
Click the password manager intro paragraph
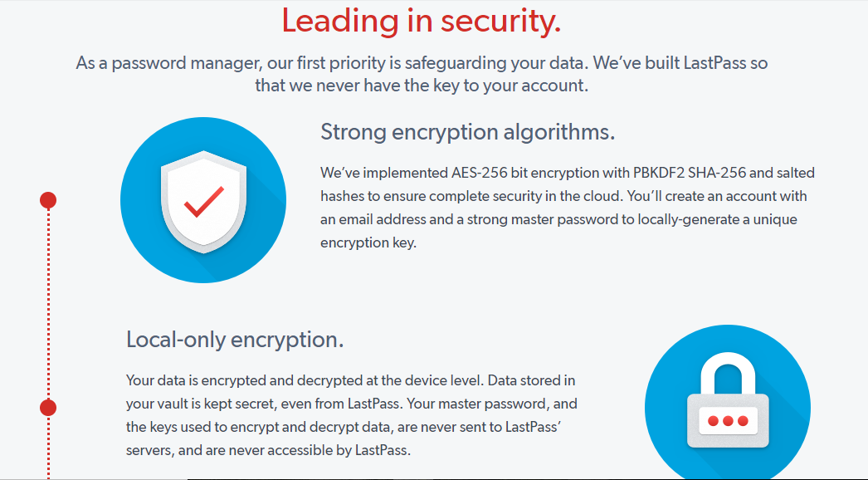click(422, 74)
